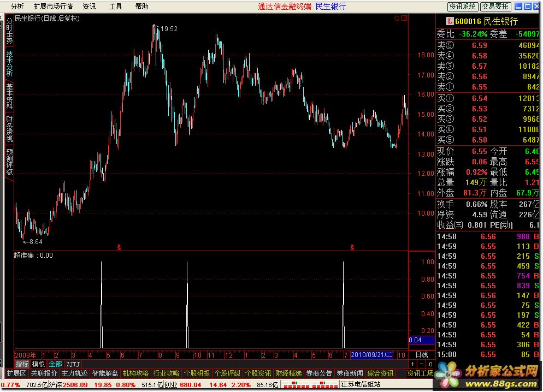
Task: Switch to the 基本资料 side tab
Action: coord(9,97)
